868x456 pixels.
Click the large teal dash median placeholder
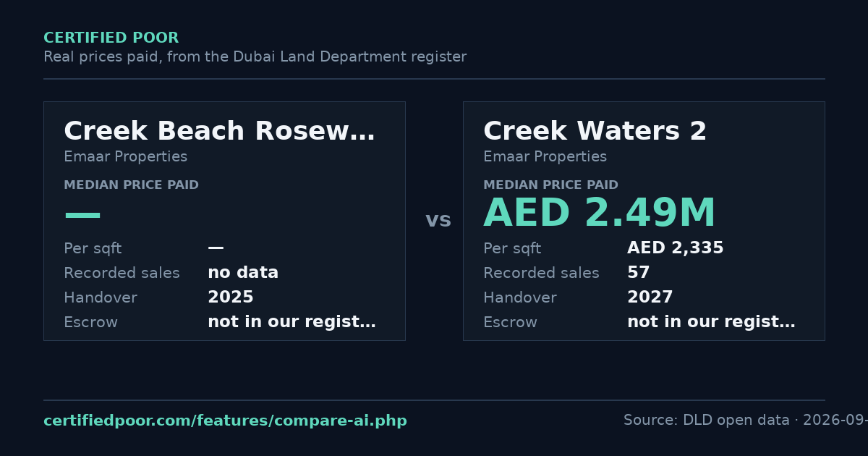(x=82, y=215)
